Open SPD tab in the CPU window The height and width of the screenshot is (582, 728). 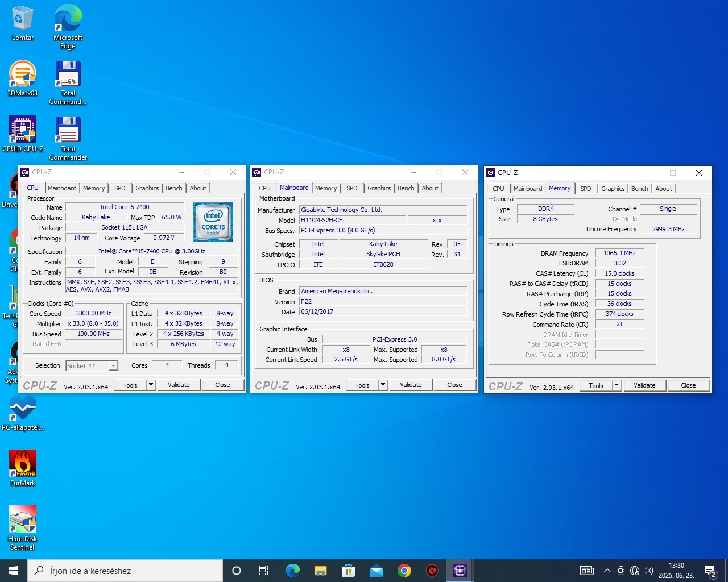pos(119,188)
